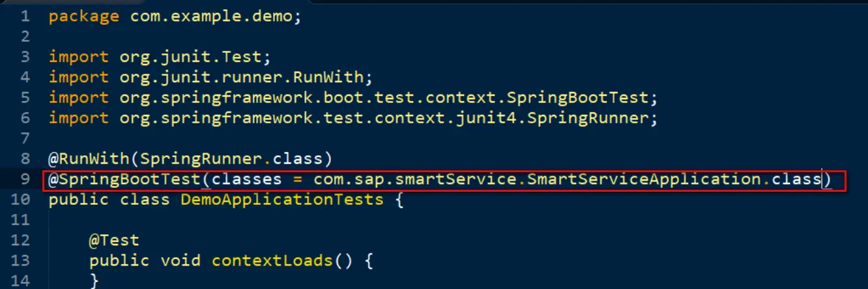Place cursor in the package com.example.demo line
Image resolution: width=868 pixels, height=289 pixels.
pyautogui.click(x=175, y=16)
